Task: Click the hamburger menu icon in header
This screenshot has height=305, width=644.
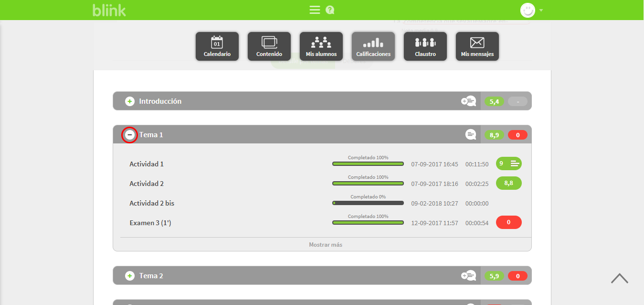Action: coord(315,10)
